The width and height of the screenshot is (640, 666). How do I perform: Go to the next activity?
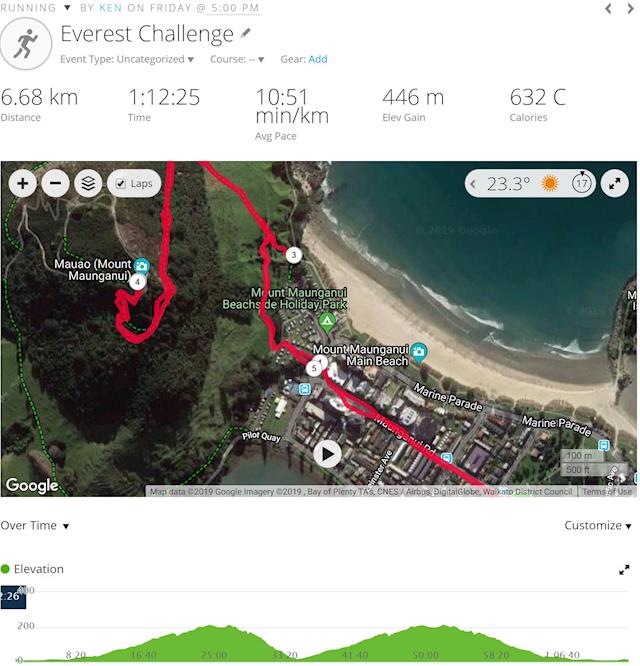point(631,8)
